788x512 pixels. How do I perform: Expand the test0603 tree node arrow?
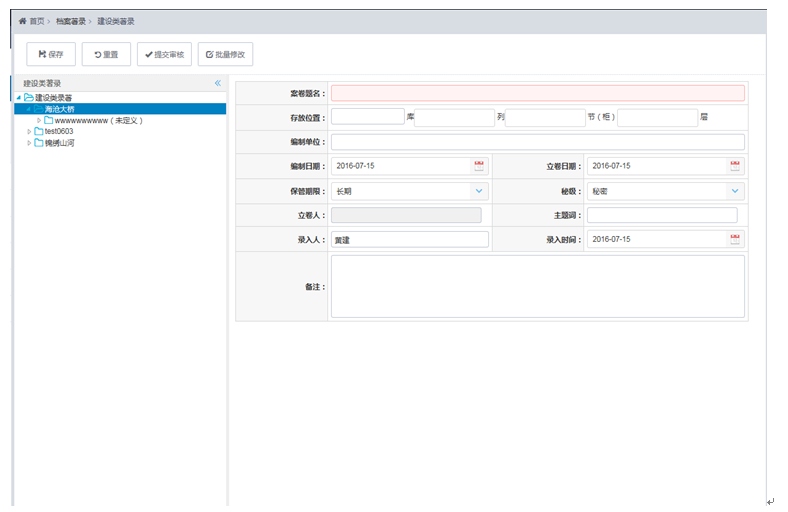tap(29, 132)
